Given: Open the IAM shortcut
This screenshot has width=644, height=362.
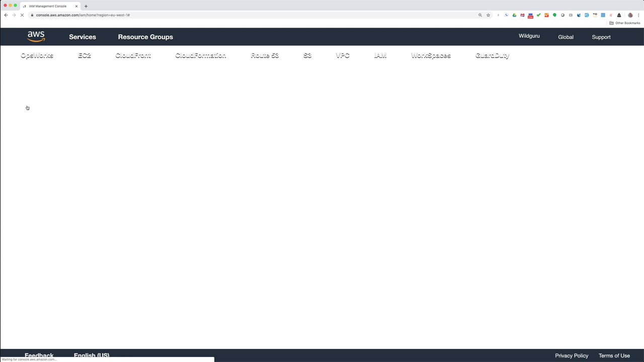Looking at the screenshot, I should pos(380,55).
